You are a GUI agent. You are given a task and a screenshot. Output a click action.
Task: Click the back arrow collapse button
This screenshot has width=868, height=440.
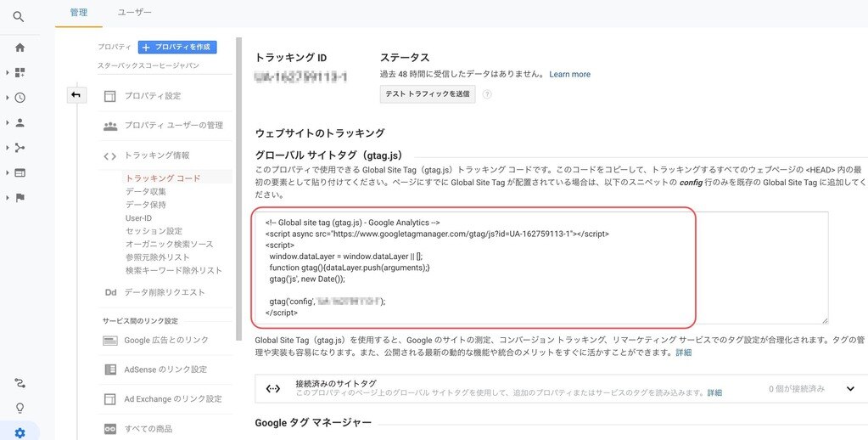click(76, 94)
